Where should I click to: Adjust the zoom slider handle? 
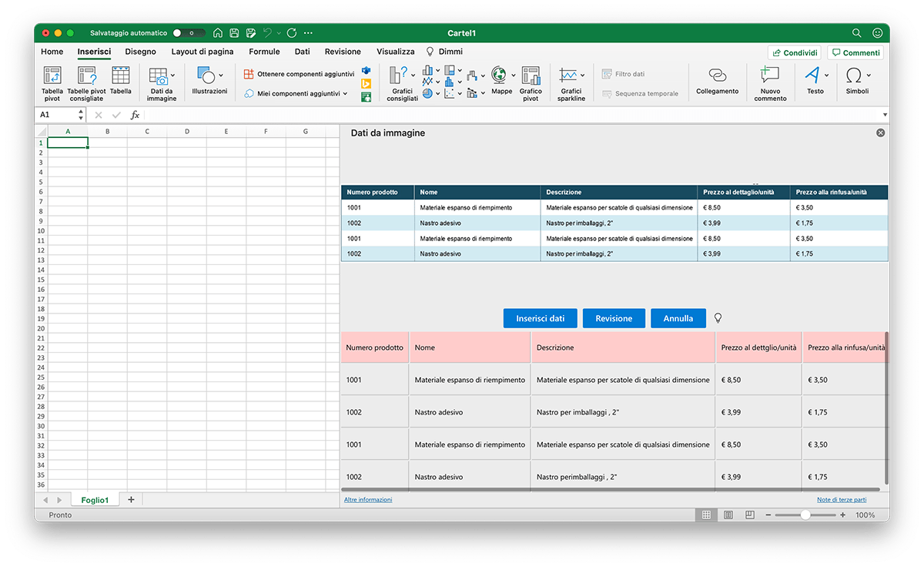(805, 515)
